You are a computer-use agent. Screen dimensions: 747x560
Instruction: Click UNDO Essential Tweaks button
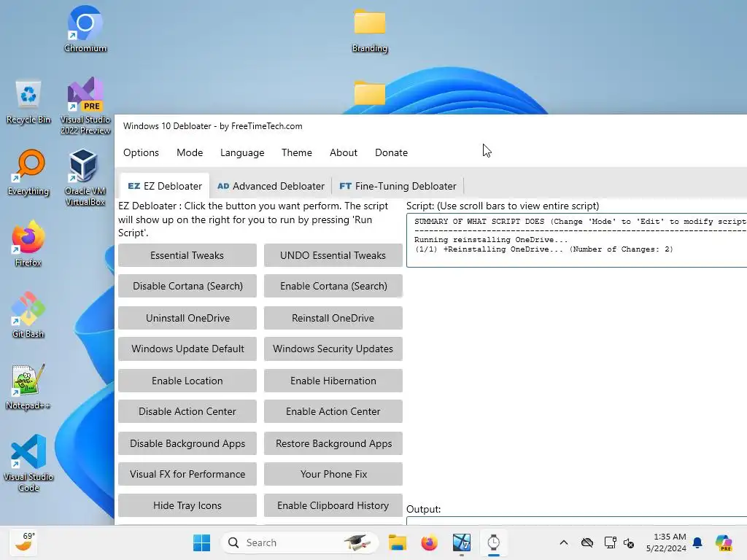tap(333, 255)
